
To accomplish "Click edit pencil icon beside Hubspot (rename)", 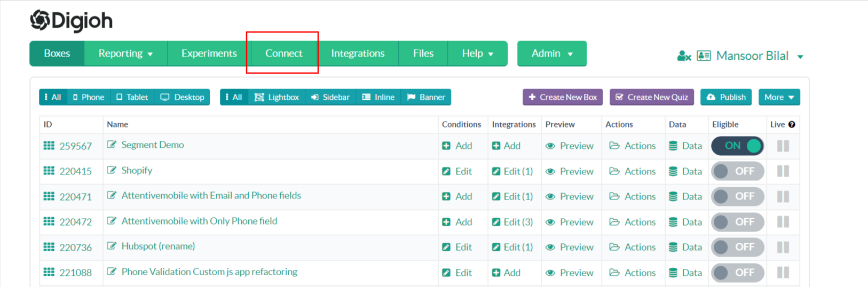I will 112,246.
